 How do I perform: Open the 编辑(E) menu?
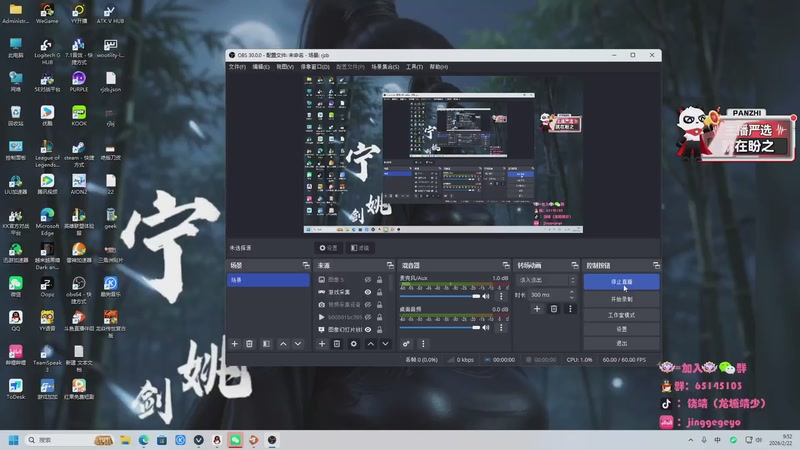(261, 67)
